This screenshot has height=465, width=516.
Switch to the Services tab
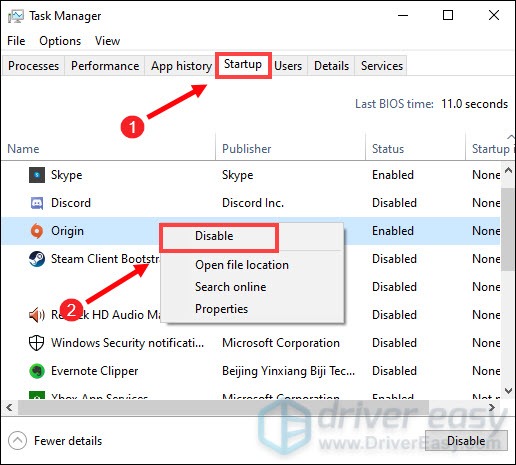382,66
